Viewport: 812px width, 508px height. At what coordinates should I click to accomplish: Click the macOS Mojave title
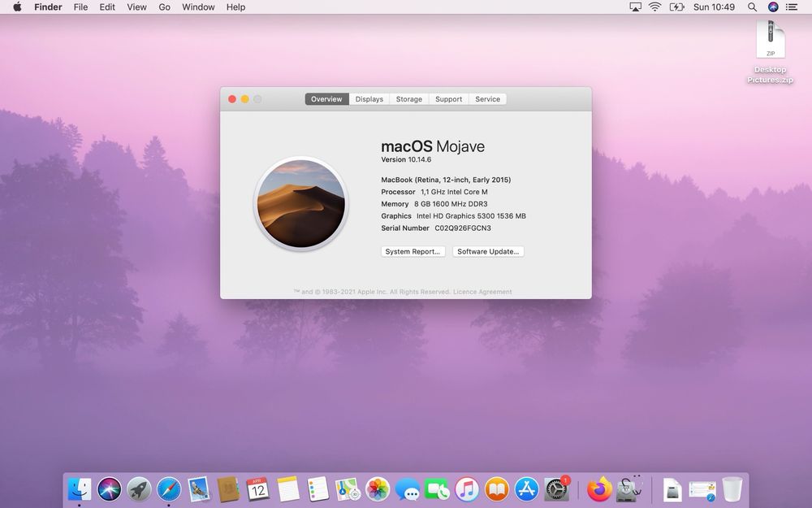point(433,146)
